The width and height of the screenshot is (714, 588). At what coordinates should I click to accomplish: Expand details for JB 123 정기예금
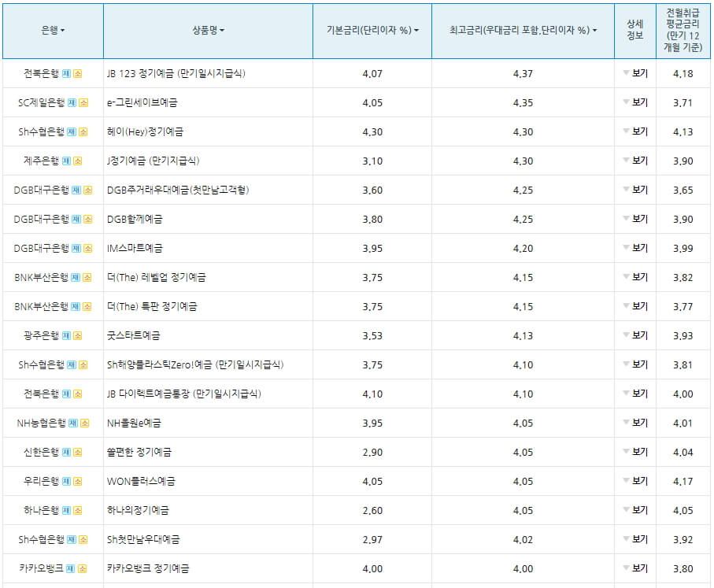tap(640, 73)
